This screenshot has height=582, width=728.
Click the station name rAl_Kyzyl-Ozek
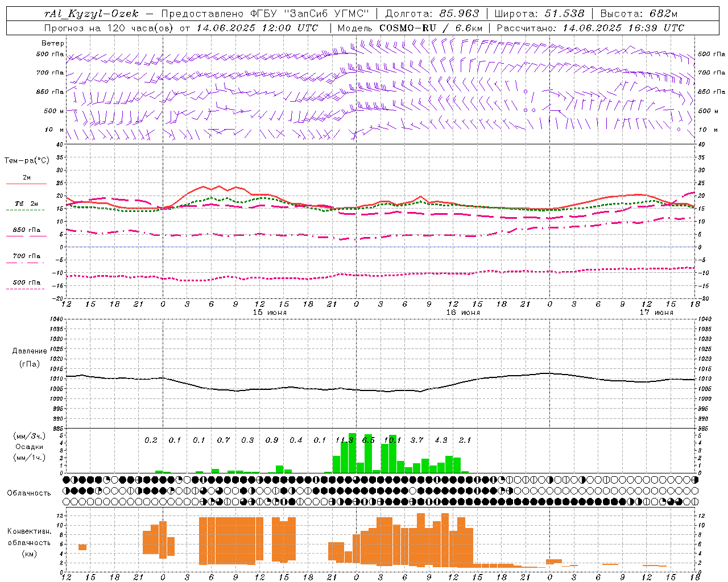[91, 14]
